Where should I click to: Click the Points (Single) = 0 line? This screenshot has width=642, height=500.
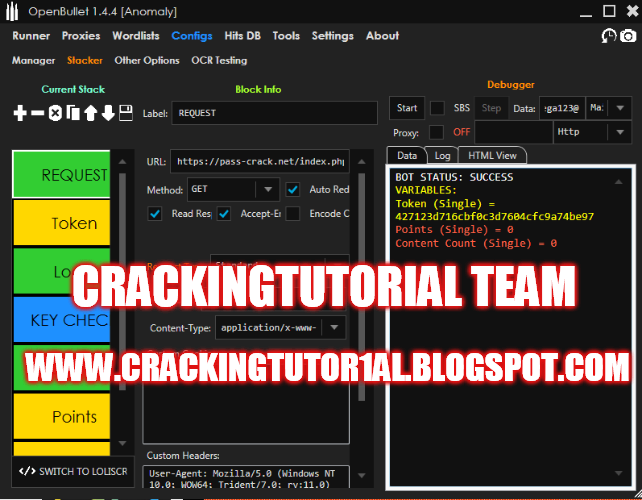pos(454,230)
